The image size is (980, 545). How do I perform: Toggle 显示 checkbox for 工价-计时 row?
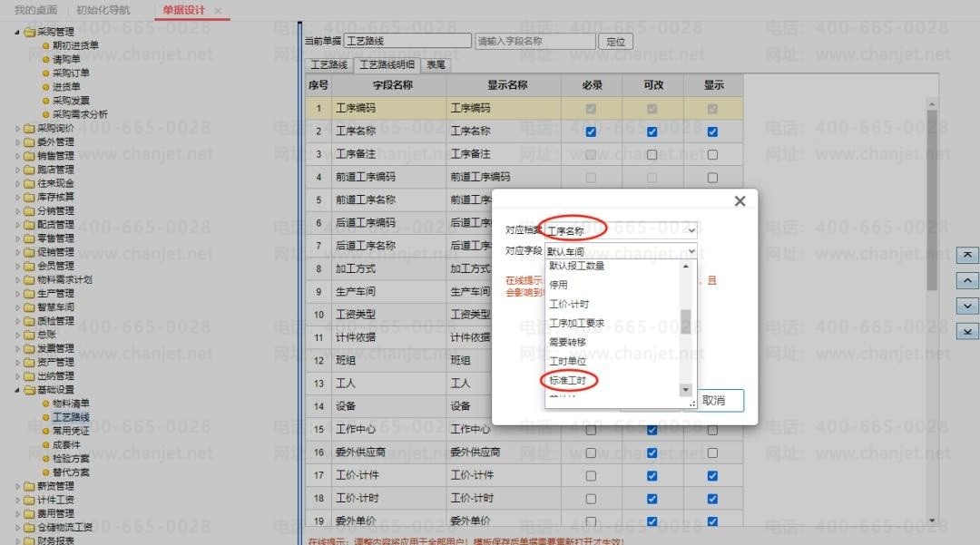(x=712, y=499)
